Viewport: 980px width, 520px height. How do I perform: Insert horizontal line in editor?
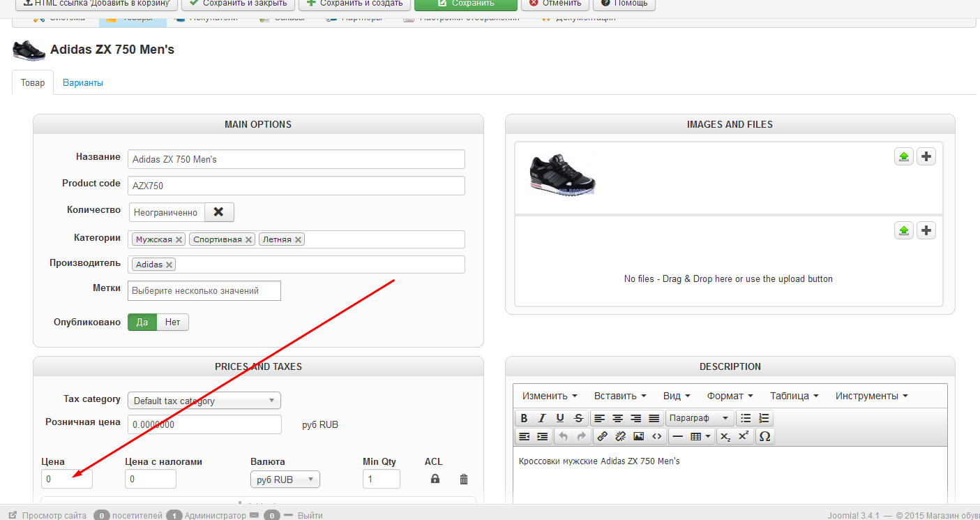[677, 436]
